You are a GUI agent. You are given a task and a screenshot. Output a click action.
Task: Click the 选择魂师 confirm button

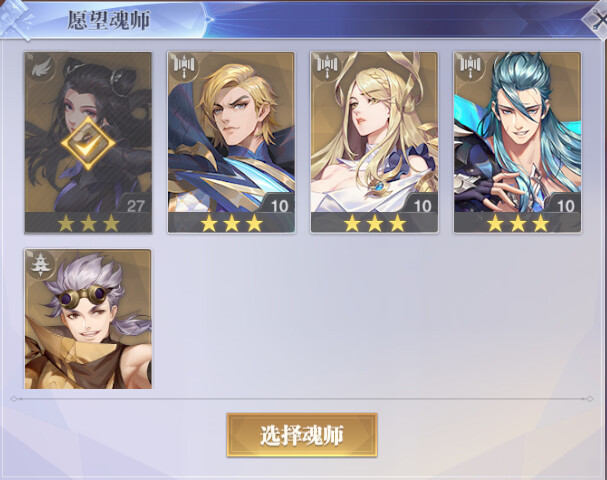pos(302,435)
